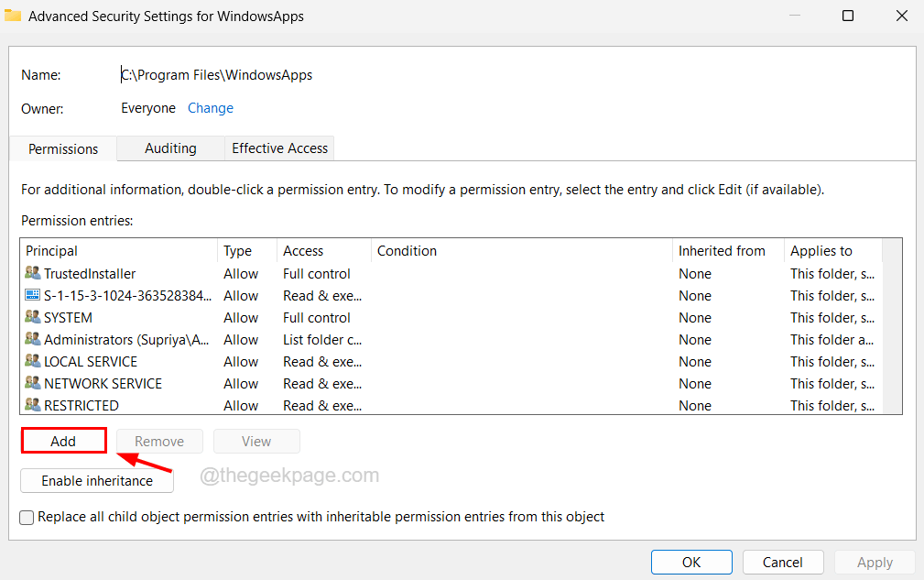The width and height of the screenshot is (924, 580).
Task: Click the permission entries vertical scrollbar
Action: click(x=892, y=326)
